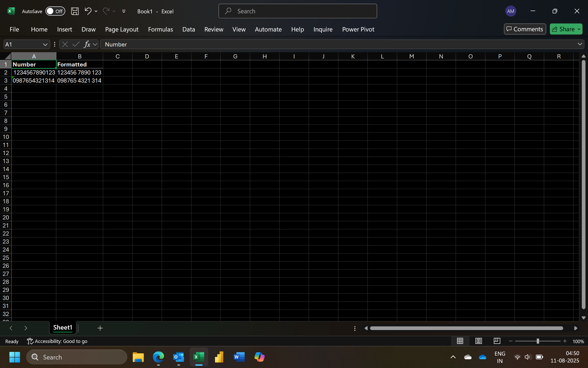Expand the formula bar chevron
This screenshot has width=588, height=368.
580,44
